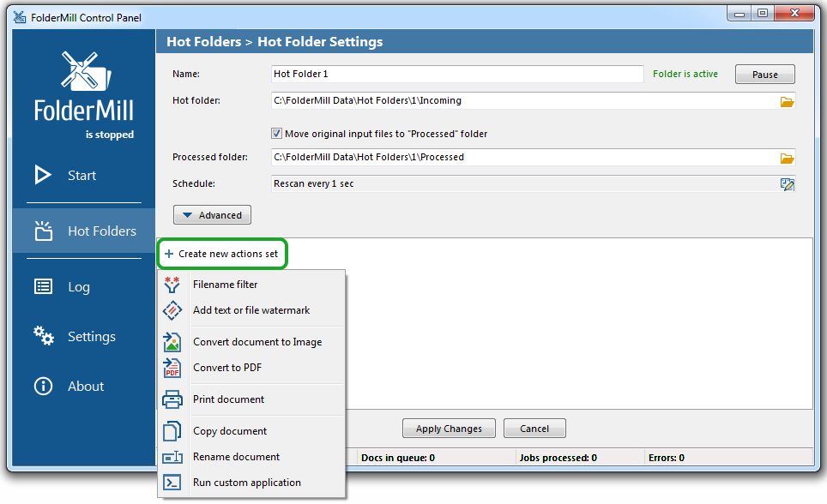Screen dimensions: 827x504
Task: Click the Convert to PDF icon
Action: 172,368
